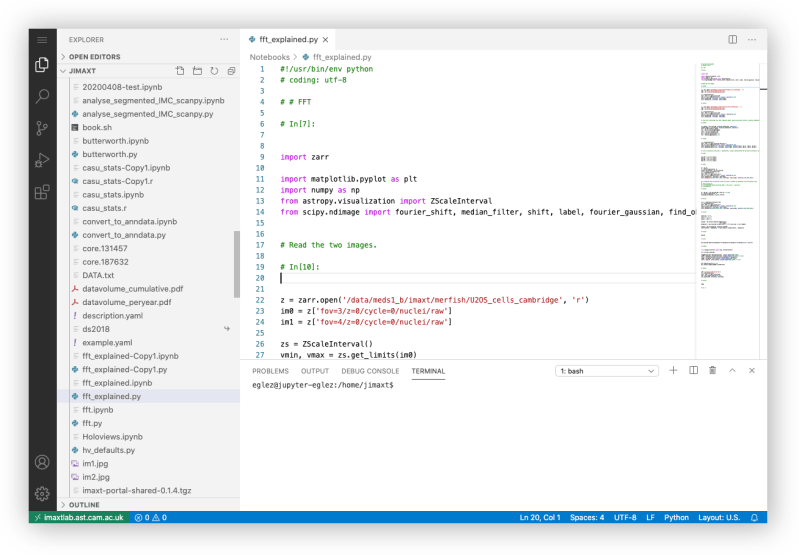799x555 pixels.
Task: Click remote host imaxtlab.ast.cam.ac.uk indicator
Action: pyautogui.click(x=79, y=517)
